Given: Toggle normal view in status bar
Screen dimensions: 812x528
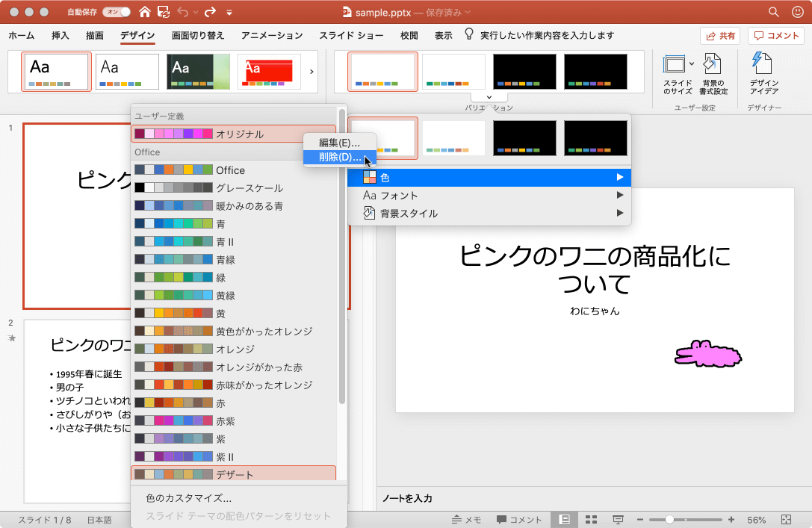Looking at the screenshot, I should tap(565, 520).
